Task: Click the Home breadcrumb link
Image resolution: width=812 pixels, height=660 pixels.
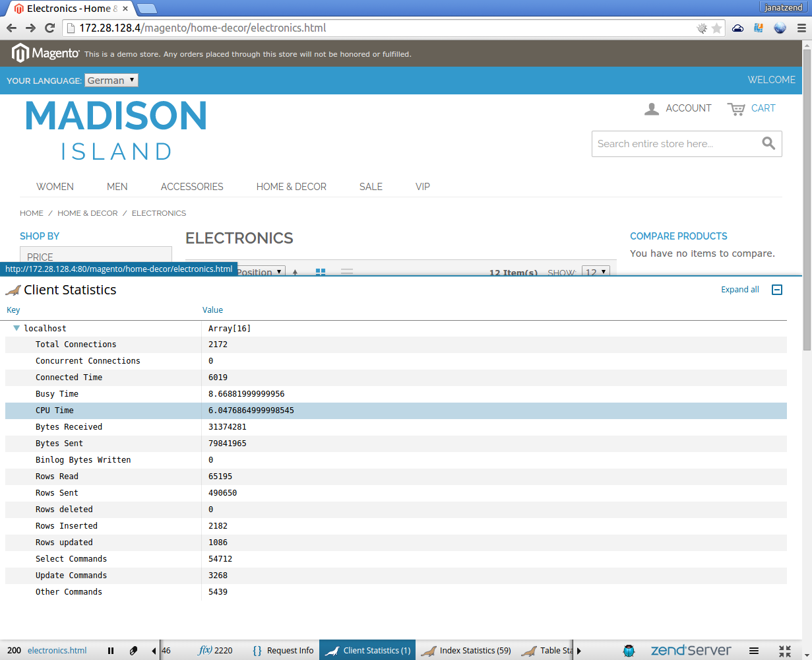Action: click(x=32, y=213)
